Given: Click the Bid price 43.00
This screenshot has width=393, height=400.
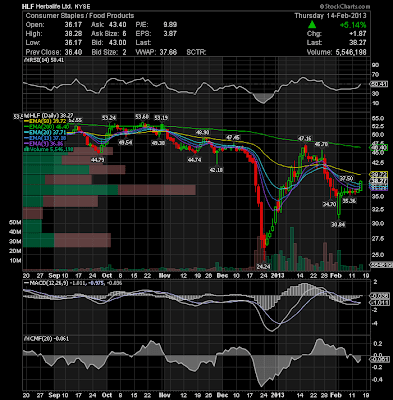Looking at the screenshot, I should (117, 43).
